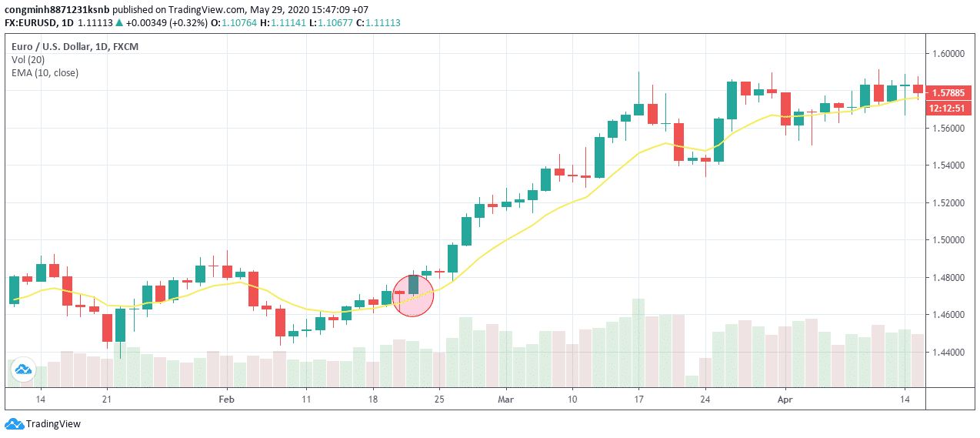Click the Apr label on the time axis
The width and height of the screenshot is (980, 438).
(785, 400)
